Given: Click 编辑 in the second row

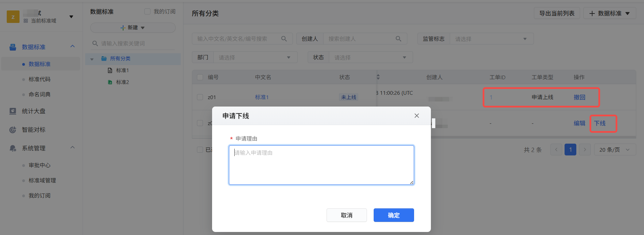Looking at the screenshot, I should 579,123.
